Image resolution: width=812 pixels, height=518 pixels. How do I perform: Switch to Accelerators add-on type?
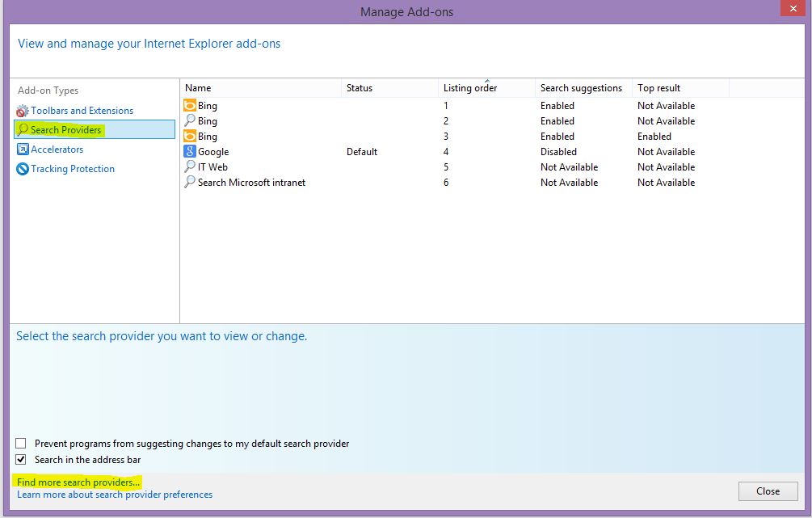(x=57, y=150)
